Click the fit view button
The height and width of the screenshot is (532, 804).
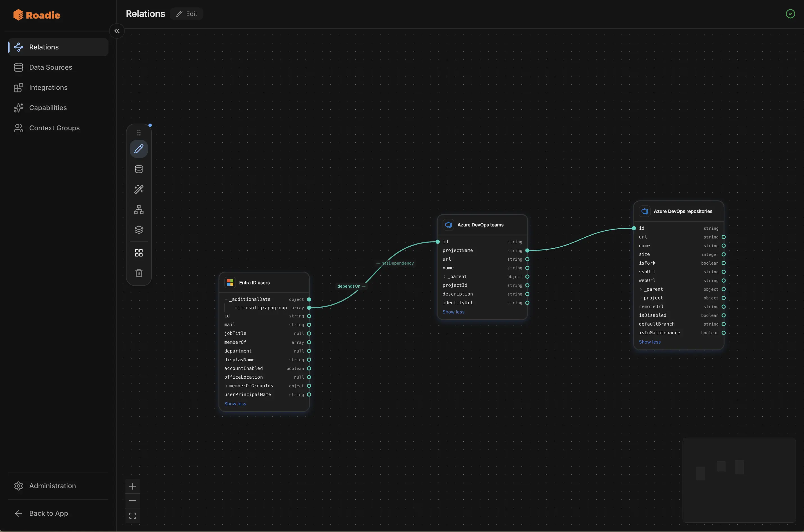133,516
